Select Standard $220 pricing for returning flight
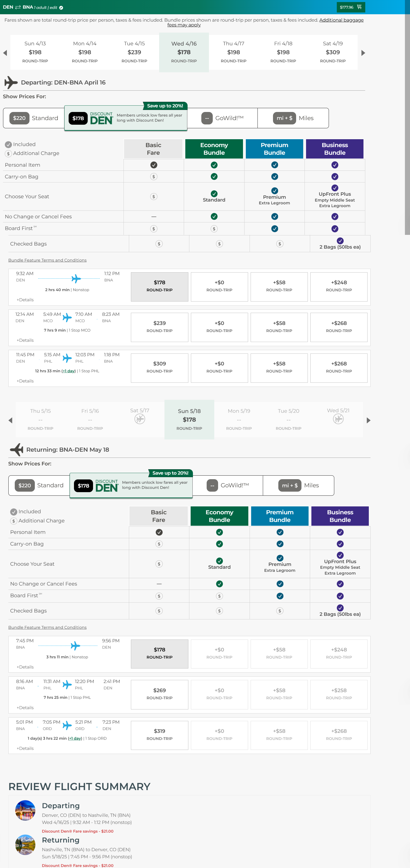 [x=39, y=486]
